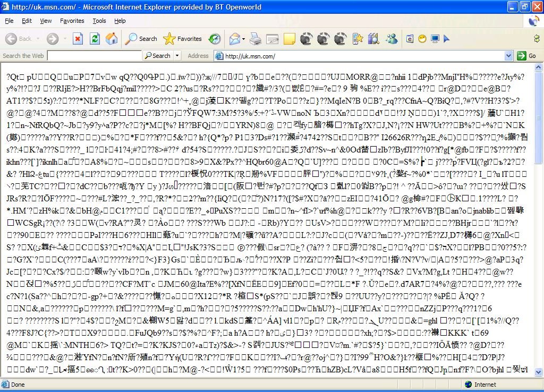Image resolution: width=544 pixels, height=392 pixels.
Task: Click the Back navigation arrow
Action: (x=11, y=39)
